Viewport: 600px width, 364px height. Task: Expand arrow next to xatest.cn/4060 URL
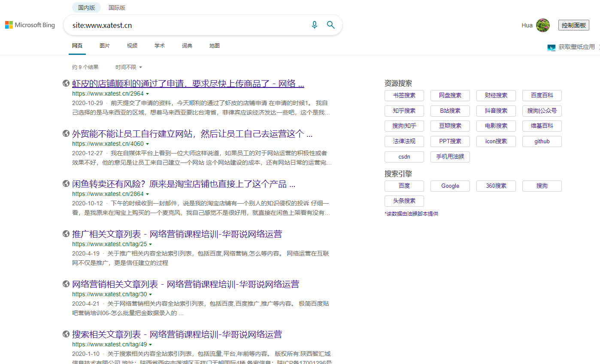(x=147, y=144)
